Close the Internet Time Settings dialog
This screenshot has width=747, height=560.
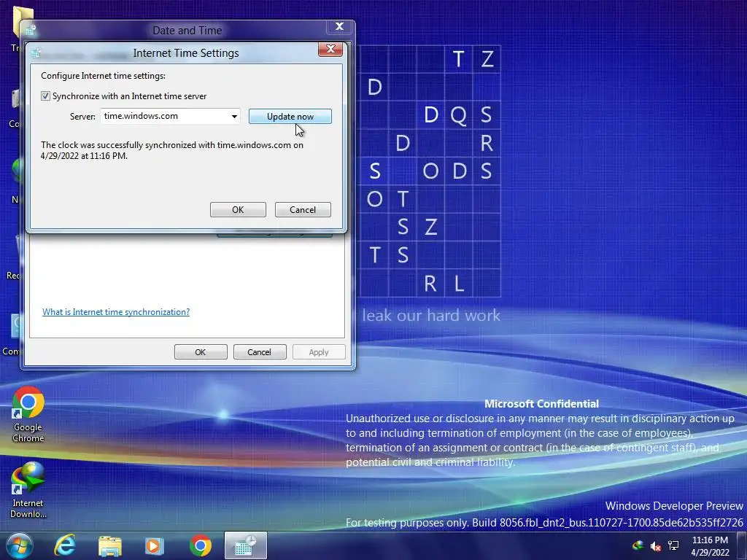(x=330, y=50)
